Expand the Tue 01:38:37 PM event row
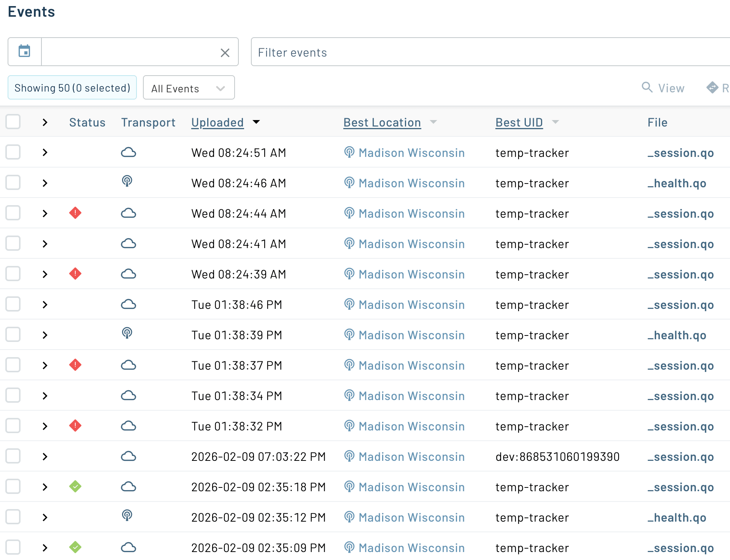 coord(45,365)
